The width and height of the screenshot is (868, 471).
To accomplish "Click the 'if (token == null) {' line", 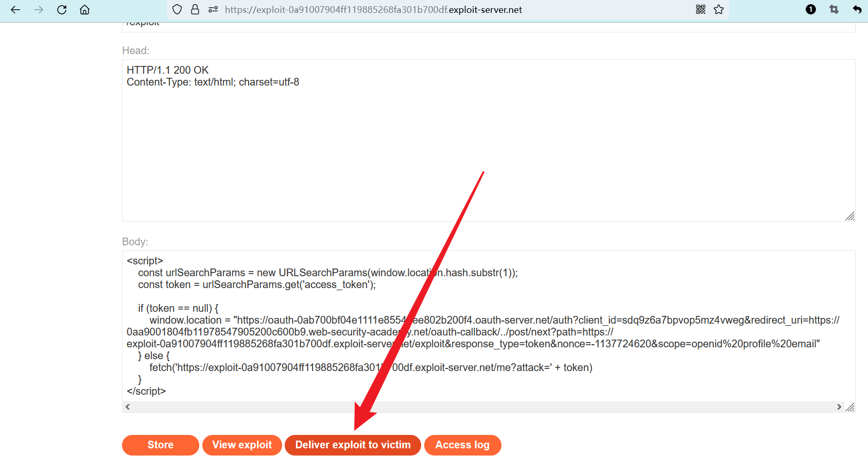I will [178, 308].
